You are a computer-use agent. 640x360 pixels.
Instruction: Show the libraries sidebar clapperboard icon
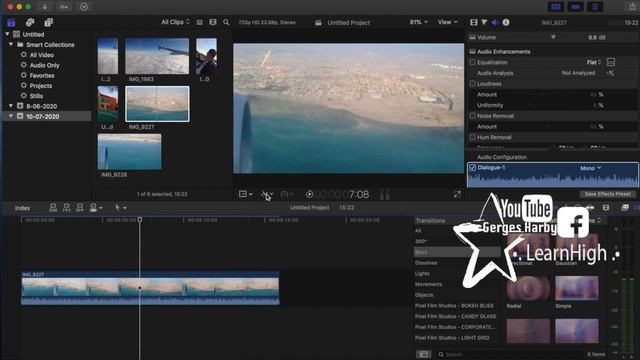pos(11,22)
